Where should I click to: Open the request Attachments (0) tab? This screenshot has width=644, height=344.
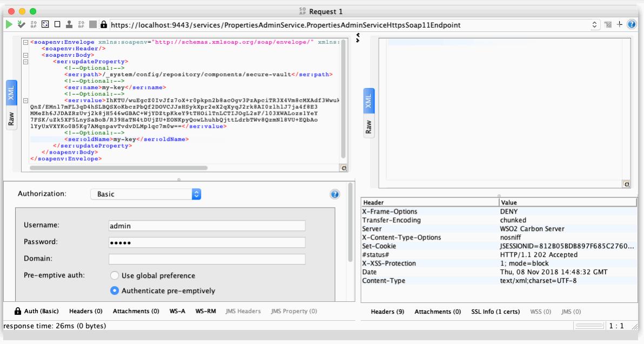[x=136, y=311]
